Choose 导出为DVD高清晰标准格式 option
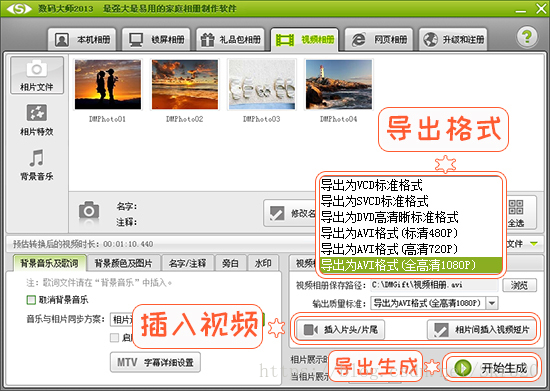Image resolution: width=550 pixels, height=391 pixels. (x=411, y=217)
